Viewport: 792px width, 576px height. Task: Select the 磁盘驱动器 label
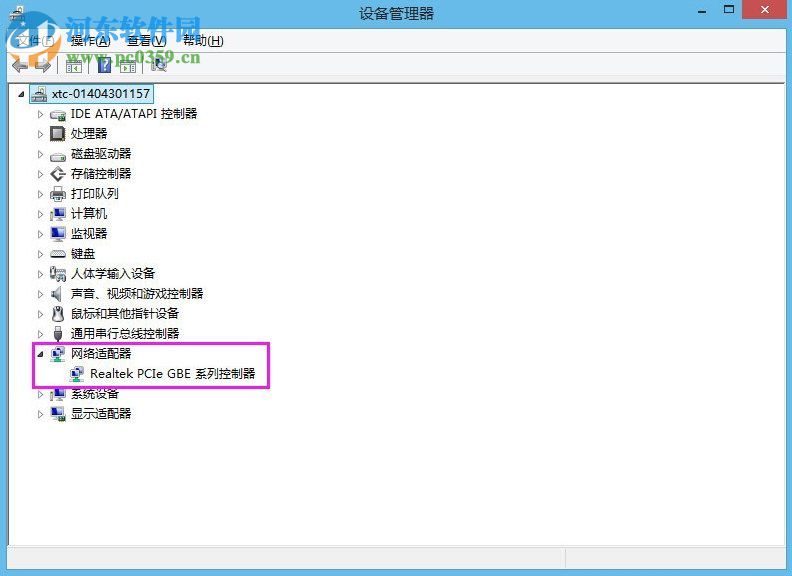(x=101, y=154)
